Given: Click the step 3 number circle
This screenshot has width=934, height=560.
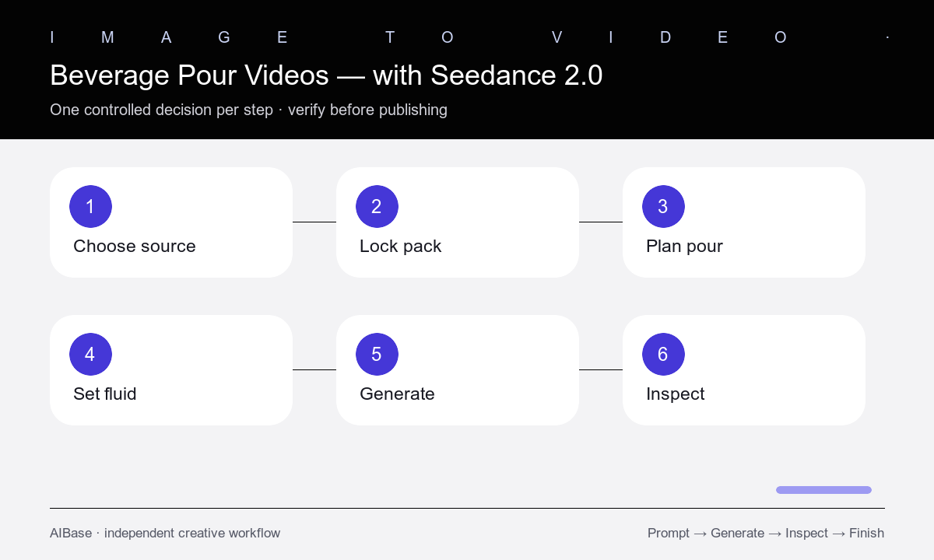Looking at the screenshot, I should point(663,207).
